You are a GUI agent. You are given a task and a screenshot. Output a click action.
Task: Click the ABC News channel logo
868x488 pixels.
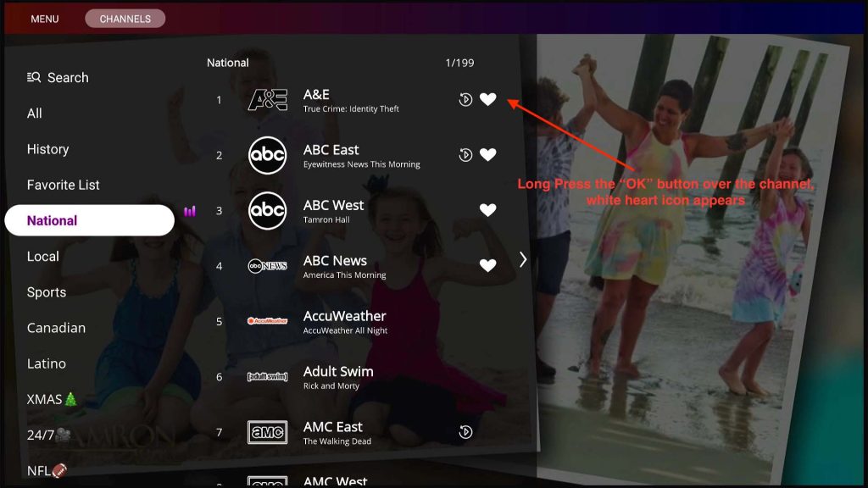[268, 265]
